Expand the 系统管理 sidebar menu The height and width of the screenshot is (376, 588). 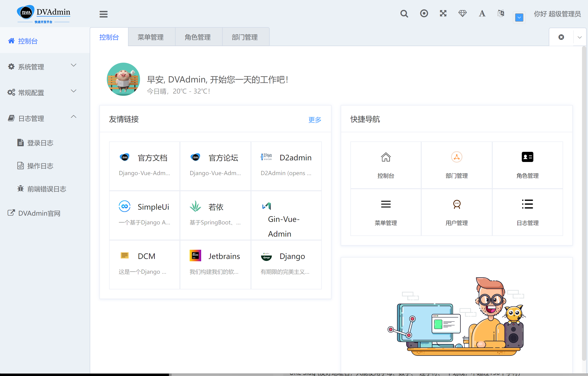[45, 66]
